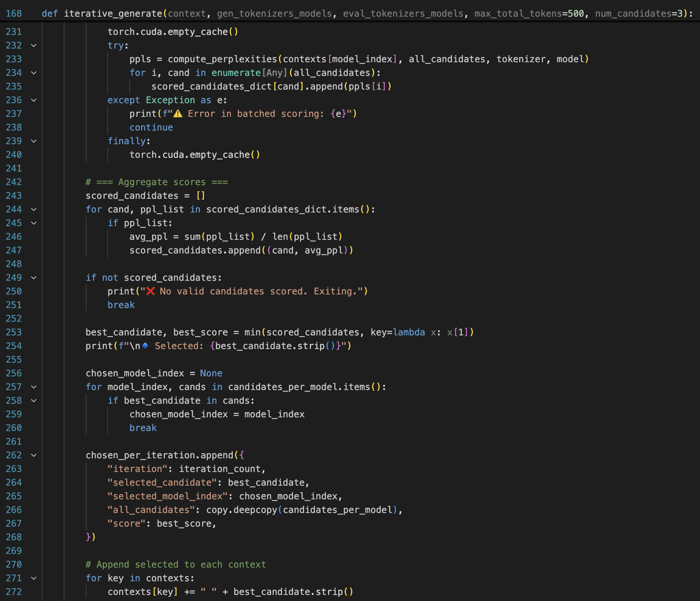Collapse the if best_candidate block at line 258
Viewport: 700px width, 601px height.
[34, 401]
